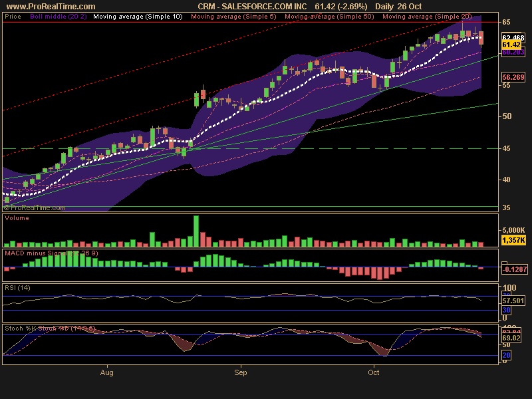This screenshot has height=399, width=532.
Task: Click the 57.501 RSI value tag
Action: (513, 301)
